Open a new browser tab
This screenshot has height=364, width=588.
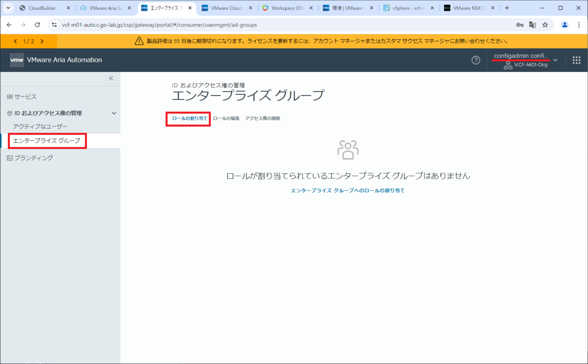[x=507, y=8]
